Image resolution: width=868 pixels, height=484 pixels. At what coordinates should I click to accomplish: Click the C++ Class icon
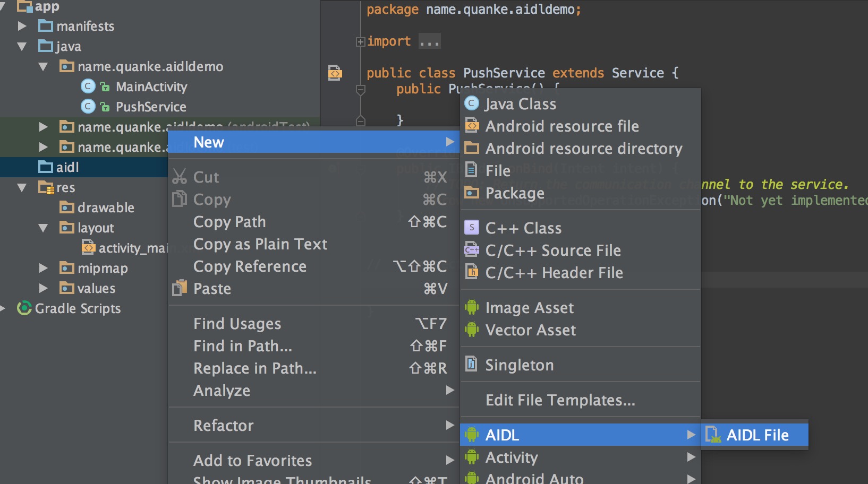click(471, 228)
